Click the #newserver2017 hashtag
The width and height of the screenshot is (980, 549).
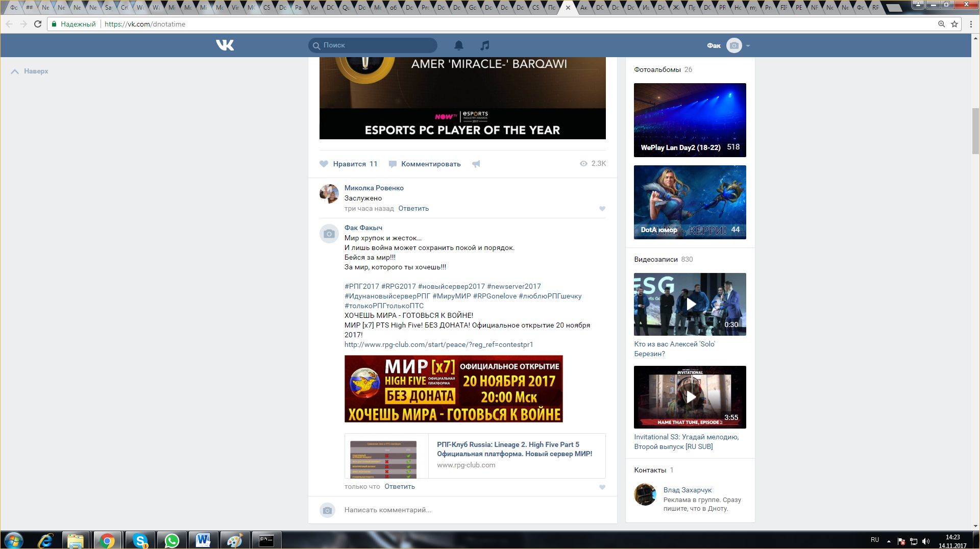pyautogui.click(x=514, y=286)
